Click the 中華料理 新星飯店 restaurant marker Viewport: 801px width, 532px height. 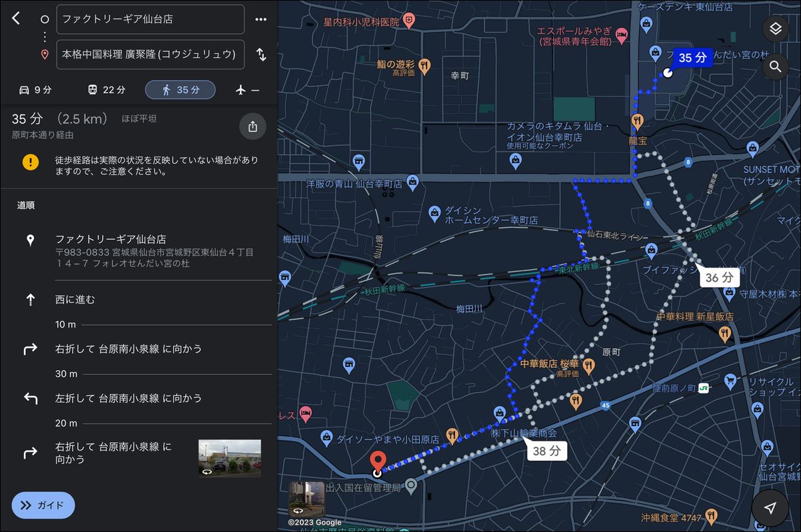coord(726,334)
